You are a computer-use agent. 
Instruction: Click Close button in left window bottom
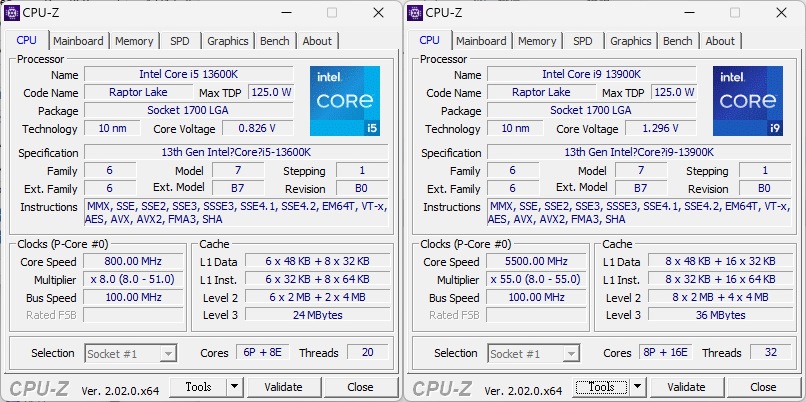360,387
